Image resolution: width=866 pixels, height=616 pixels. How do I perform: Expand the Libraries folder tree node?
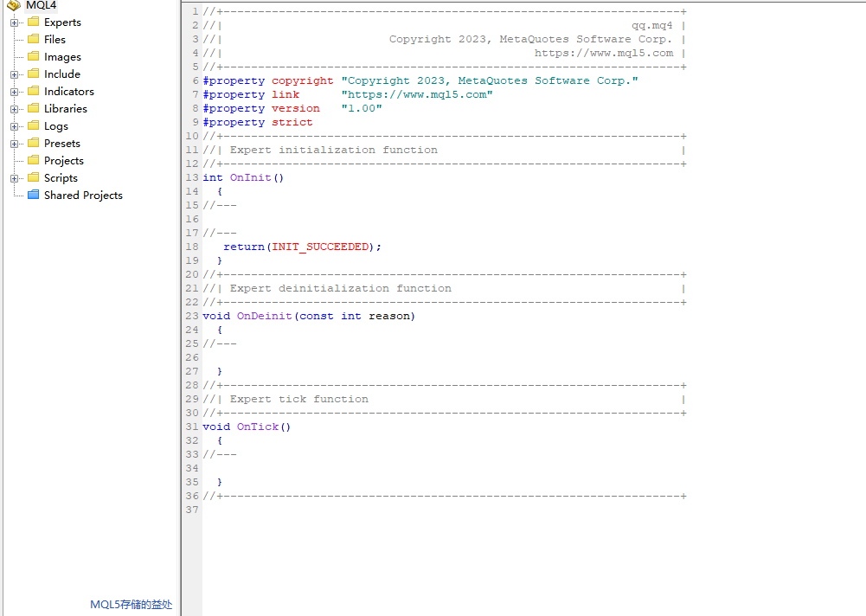pyautogui.click(x=15, y=109)
